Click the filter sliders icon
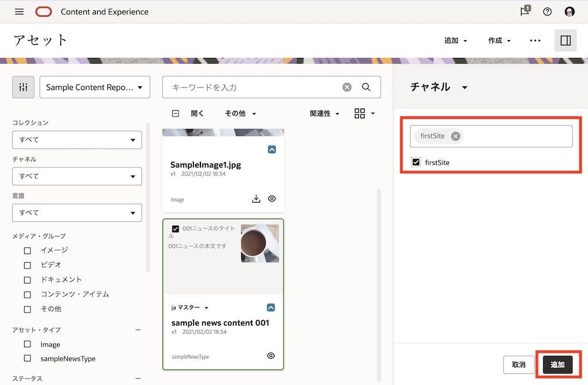 tap(24, 87)
